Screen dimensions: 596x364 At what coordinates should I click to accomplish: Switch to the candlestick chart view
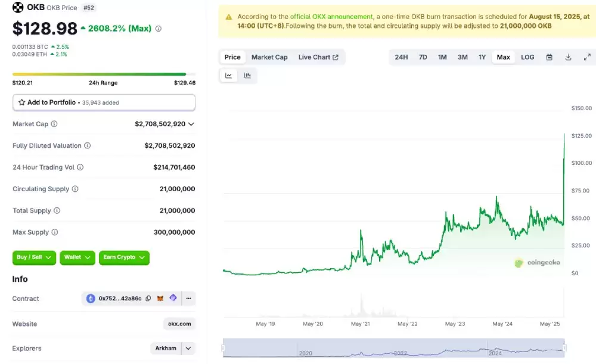coord(247,75)
